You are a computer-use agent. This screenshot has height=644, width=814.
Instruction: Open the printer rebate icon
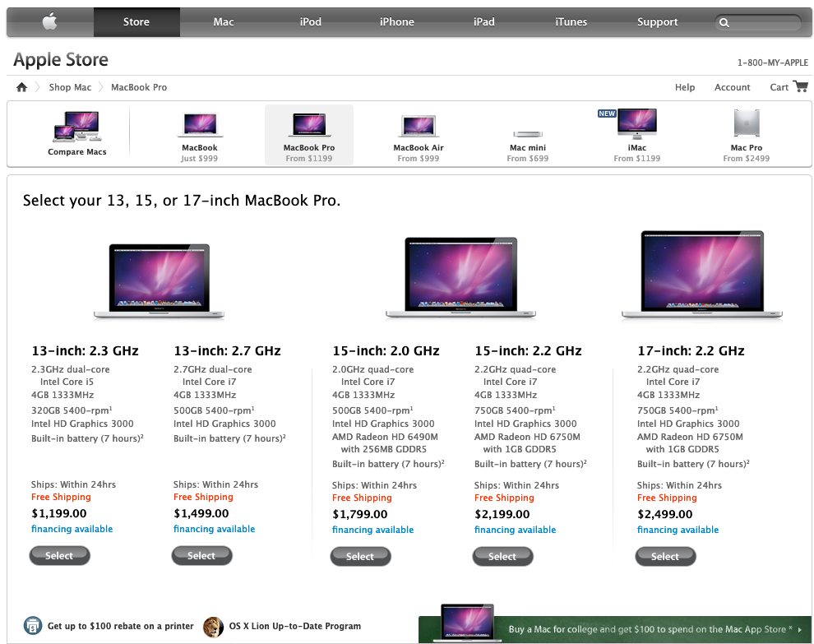tap(33, 626)
